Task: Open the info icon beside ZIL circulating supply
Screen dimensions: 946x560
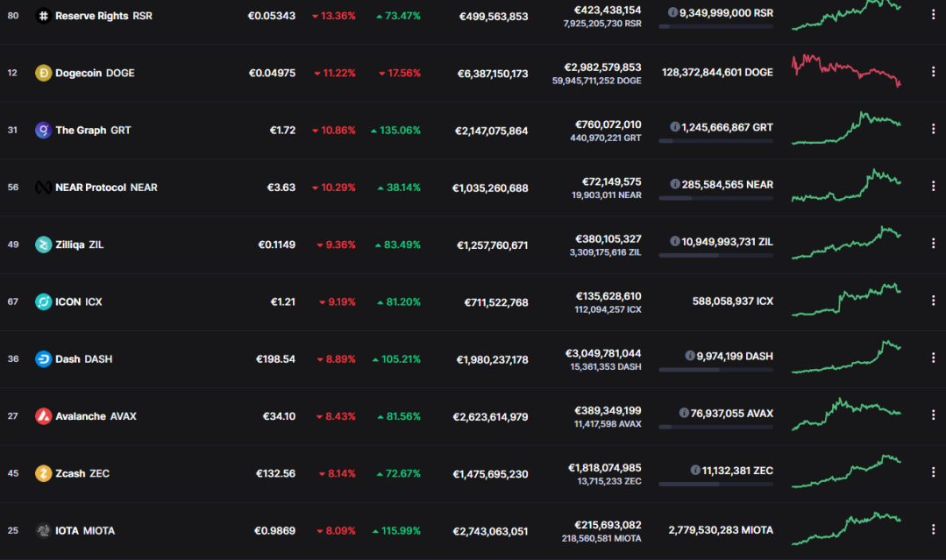Action: (675, 241)
